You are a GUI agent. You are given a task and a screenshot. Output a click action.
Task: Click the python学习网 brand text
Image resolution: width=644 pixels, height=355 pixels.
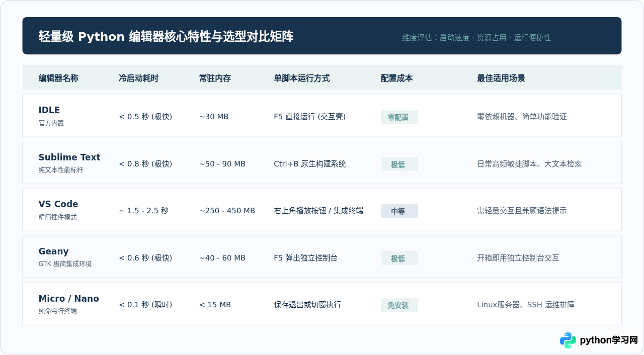pos(609,340)
